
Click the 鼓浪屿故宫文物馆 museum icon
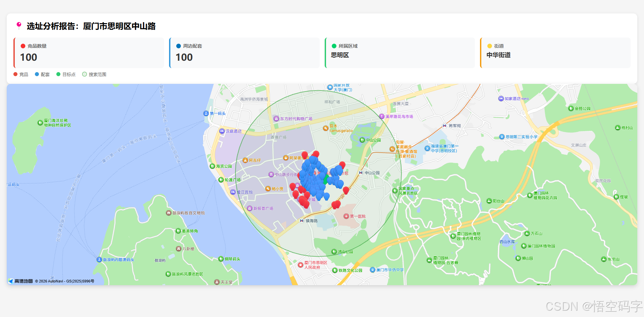(169, 213)
